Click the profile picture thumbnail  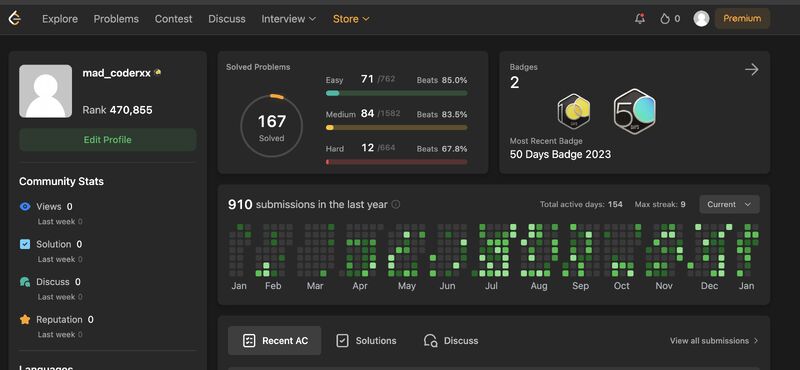click(45, 91)
